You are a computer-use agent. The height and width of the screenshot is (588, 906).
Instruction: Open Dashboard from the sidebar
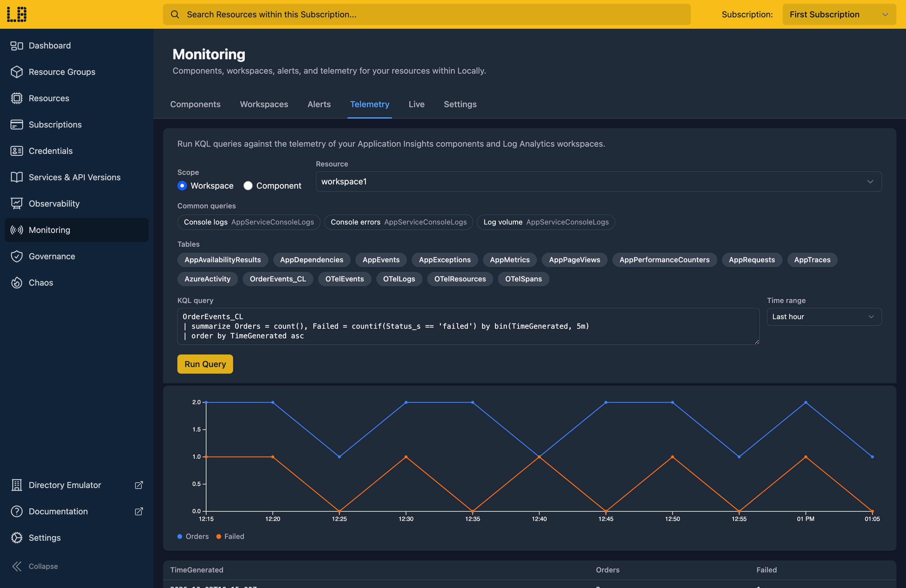[x=76, y=46]
